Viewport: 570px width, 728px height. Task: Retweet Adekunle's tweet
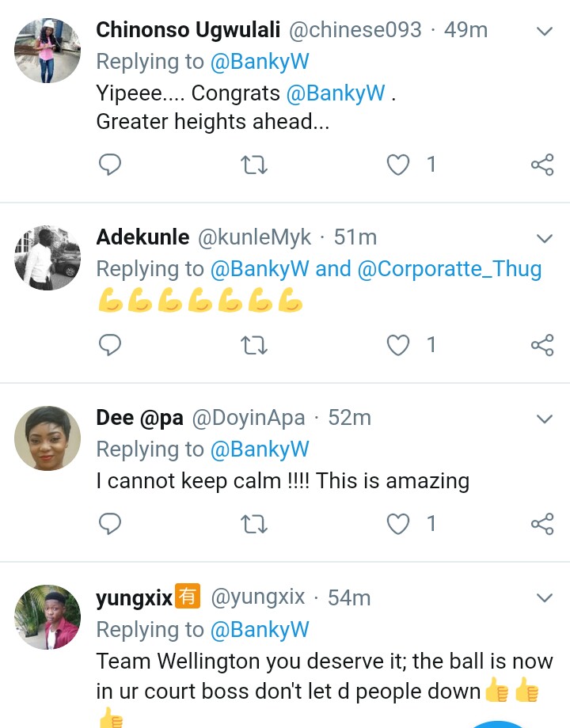(253, 345)
